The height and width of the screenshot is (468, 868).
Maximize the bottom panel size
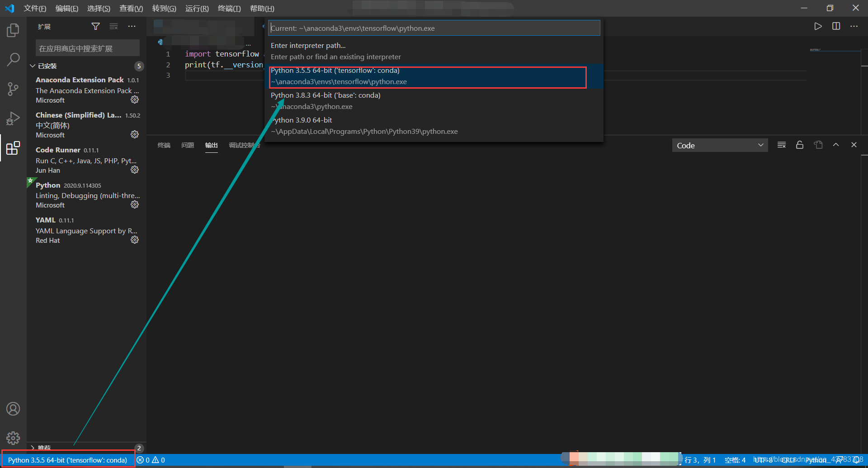(x=836, y=145)
